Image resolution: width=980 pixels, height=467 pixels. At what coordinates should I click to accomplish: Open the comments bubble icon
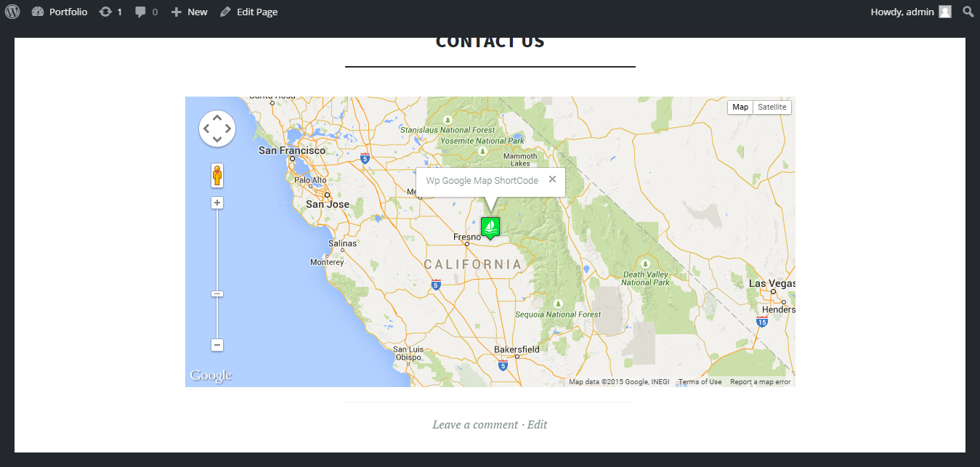point(141,12)
